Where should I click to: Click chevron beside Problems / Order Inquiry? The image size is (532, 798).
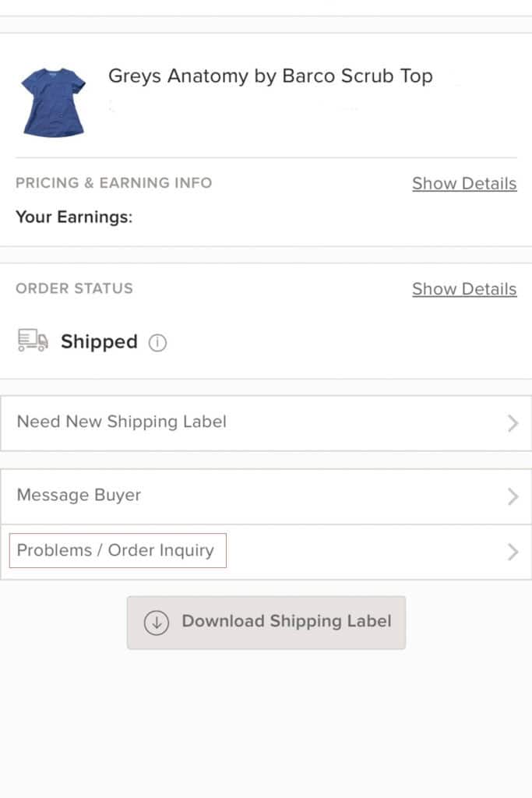(513, 552)
